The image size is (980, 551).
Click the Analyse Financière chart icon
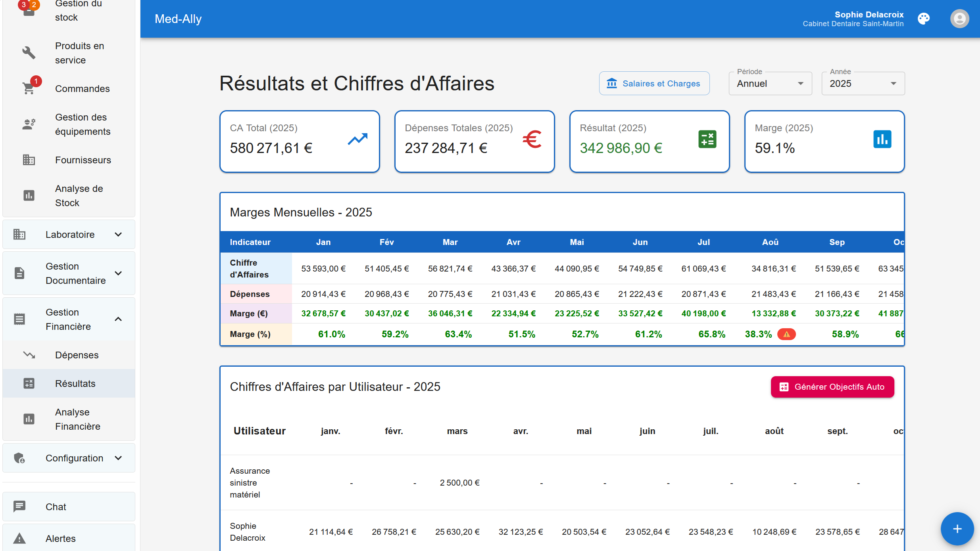click(x=29, y=419)
